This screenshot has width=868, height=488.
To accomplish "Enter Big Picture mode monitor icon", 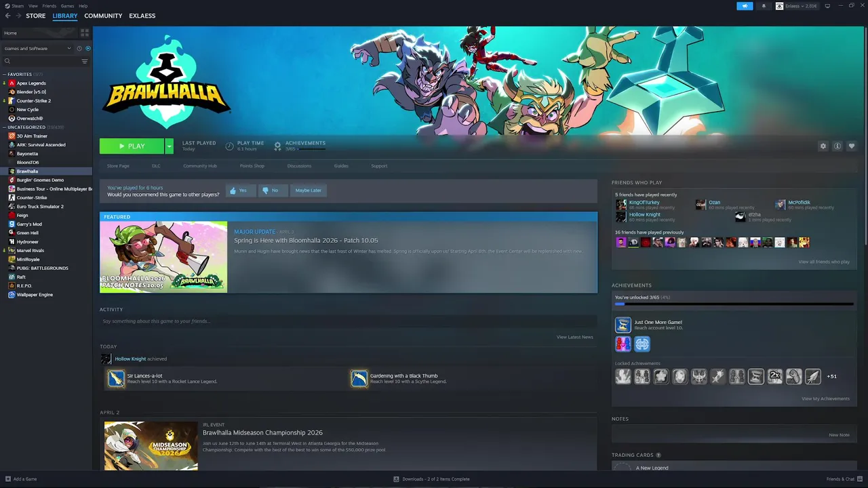I will 827,6.
